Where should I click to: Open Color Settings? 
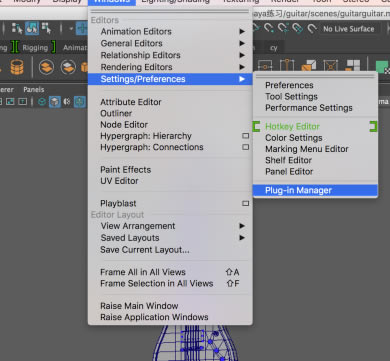315,138
